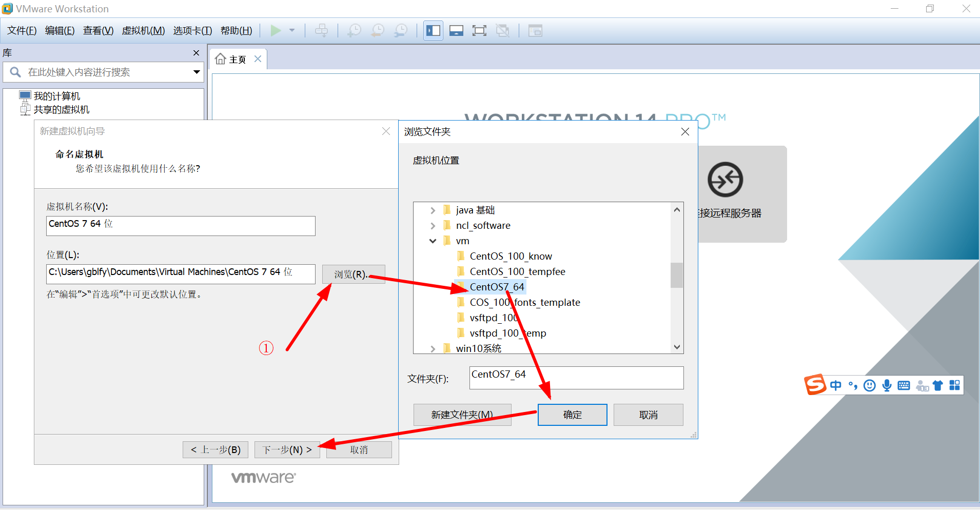Click the connect to remote server icon
This screenshot has height=510, width=980.
coord(726,180)
